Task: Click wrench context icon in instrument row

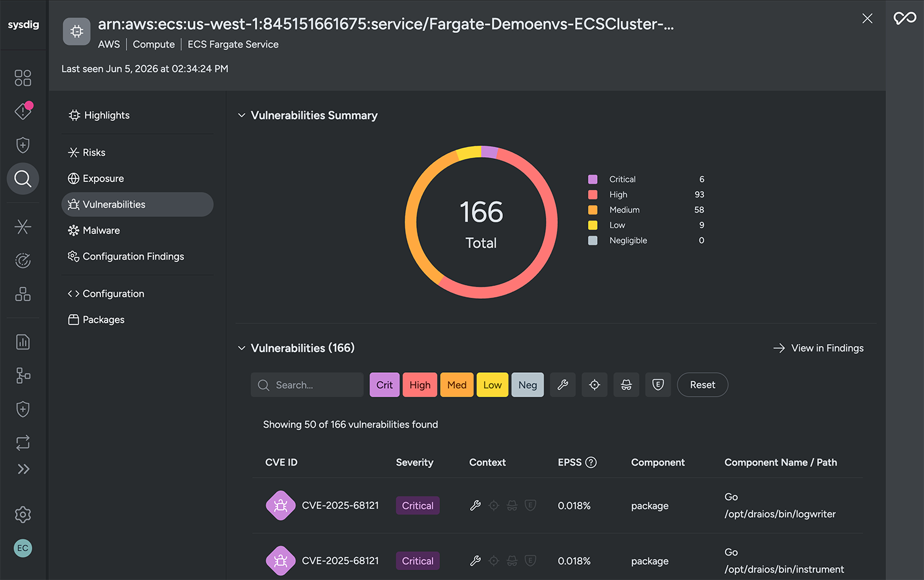Action: coord(475,560)
